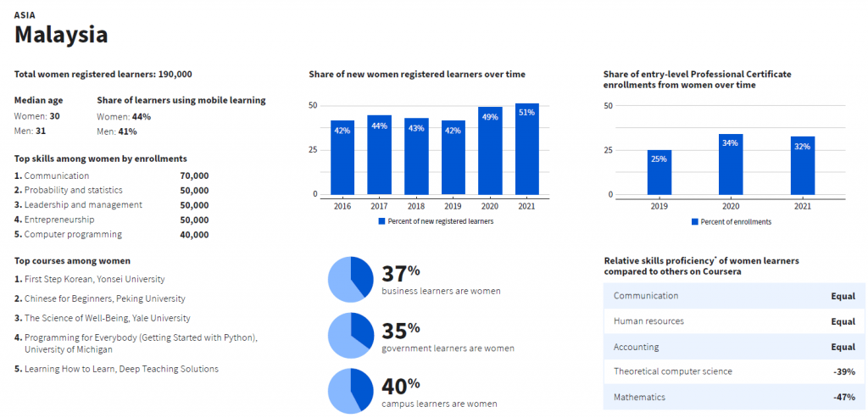The width and height of the screenshot is (868, 418).
Task: Click Chinese for Beginners, Peking University
Action: 100,299
